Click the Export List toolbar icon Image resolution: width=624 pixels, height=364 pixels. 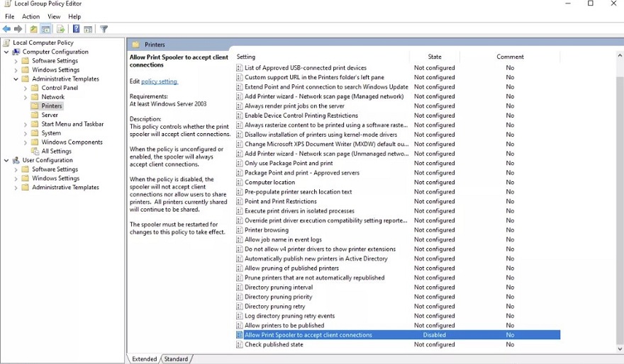click(60, 29)
